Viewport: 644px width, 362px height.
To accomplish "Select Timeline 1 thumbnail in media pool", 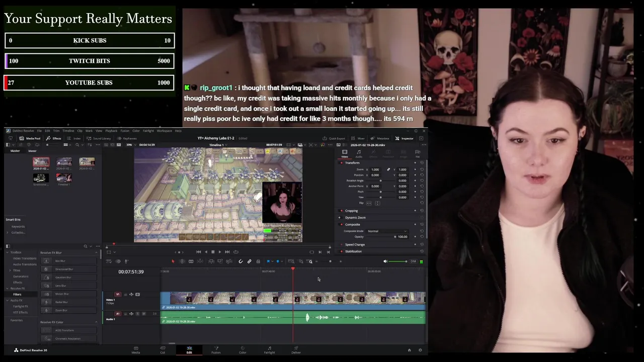I will tap(64, 177).
